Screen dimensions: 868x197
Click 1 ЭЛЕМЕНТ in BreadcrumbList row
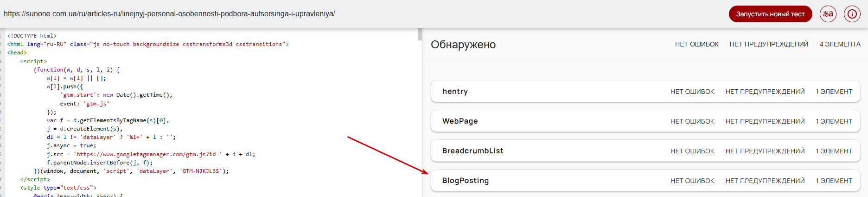834,151
